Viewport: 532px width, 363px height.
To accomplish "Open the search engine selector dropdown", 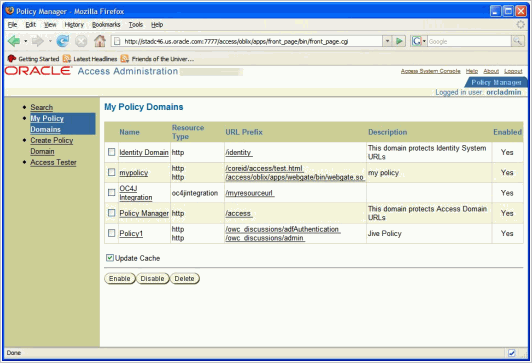I will (x=424, y=41).
